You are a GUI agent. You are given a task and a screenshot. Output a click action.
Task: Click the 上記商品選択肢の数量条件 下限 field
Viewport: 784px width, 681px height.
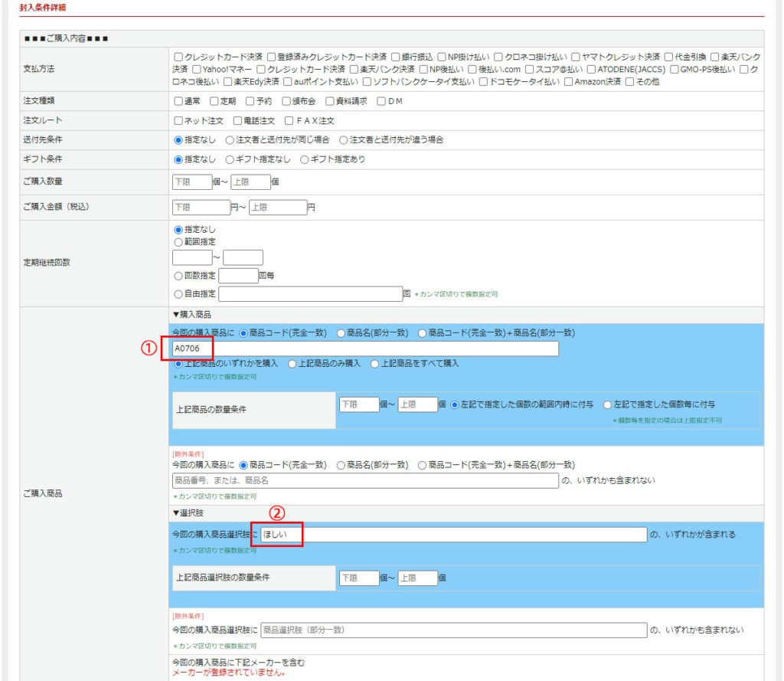(359, 578)
